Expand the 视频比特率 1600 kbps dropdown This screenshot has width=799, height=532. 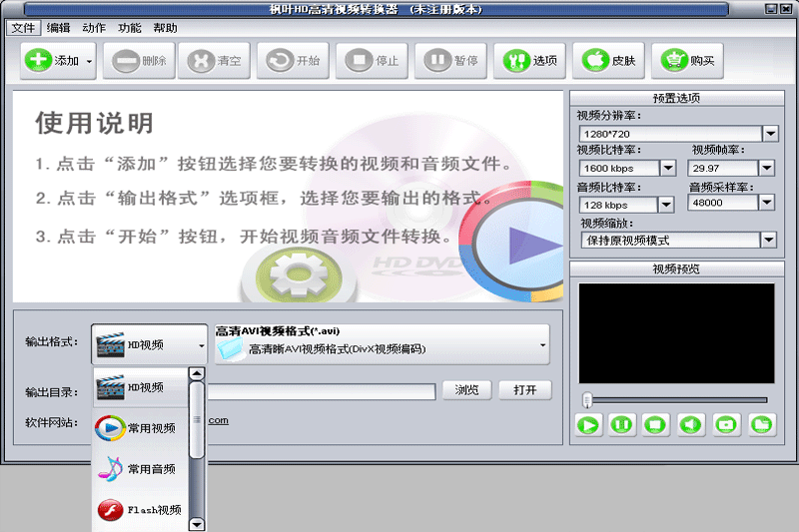668,168
